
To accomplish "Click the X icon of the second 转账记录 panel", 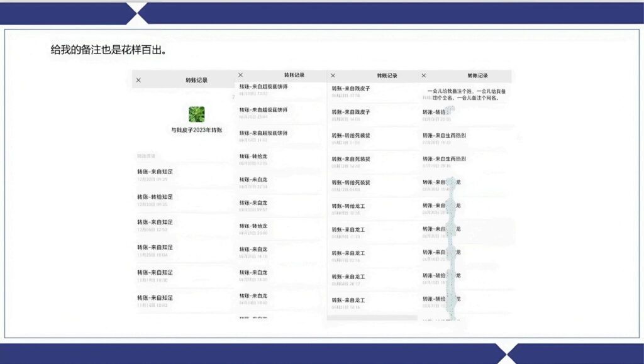I will click(x=240, y=75).
